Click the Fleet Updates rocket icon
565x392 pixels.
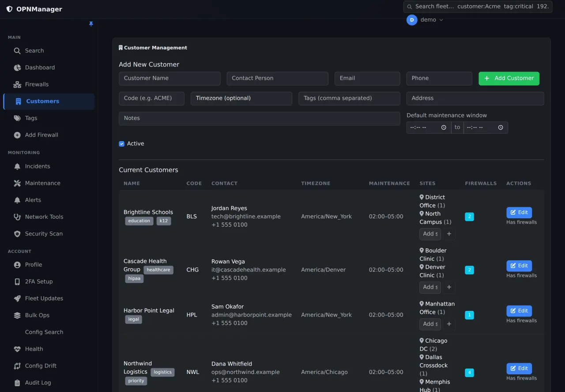click(17, 299)
